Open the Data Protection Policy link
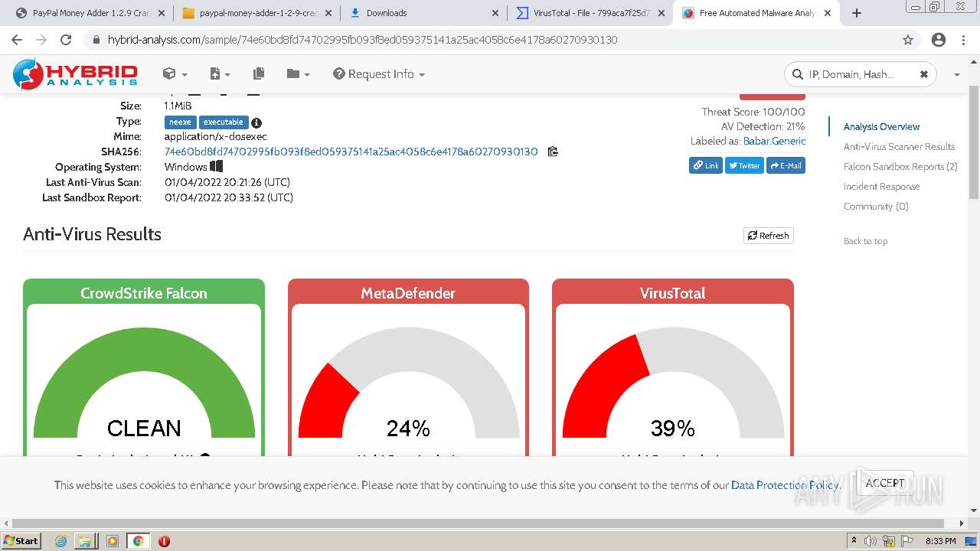The height and width of the screenshot is (551, 980). pyautogui.click(x=785, y=485)
